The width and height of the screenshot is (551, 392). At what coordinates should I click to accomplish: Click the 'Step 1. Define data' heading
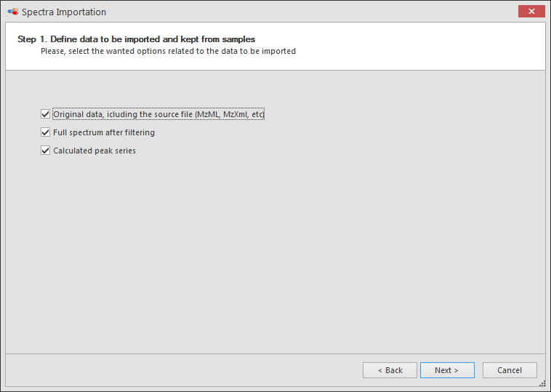click(137, 39)
